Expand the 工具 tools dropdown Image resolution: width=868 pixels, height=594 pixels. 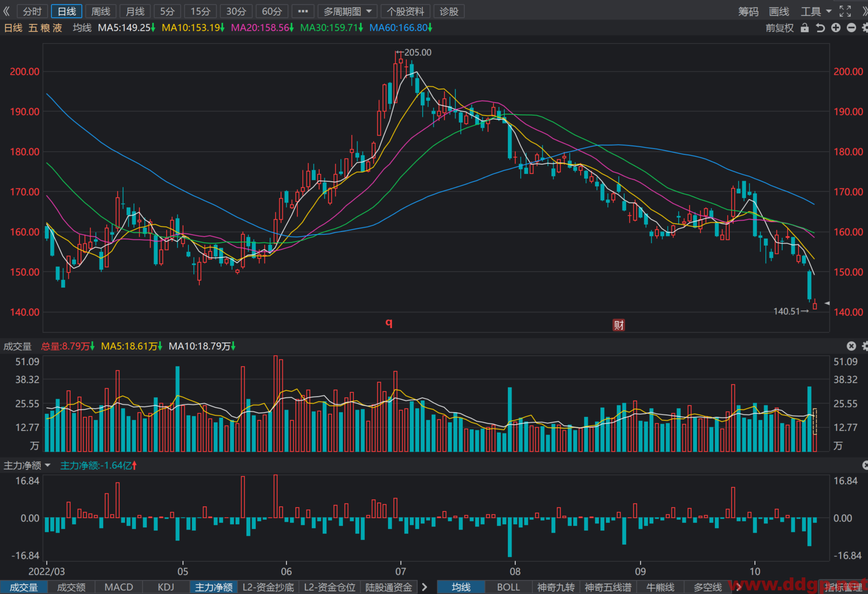(816, 11)
